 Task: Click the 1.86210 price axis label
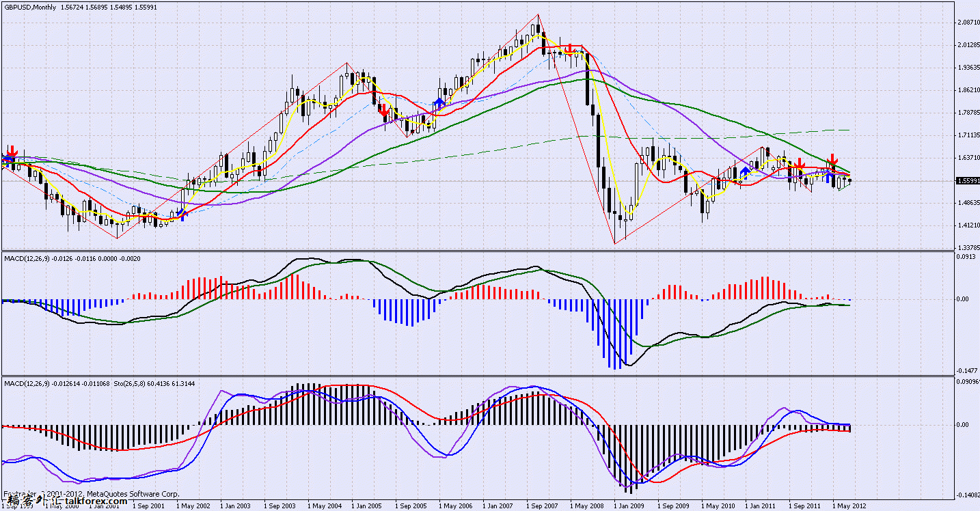pyautogui.click(x=967, y=90)
